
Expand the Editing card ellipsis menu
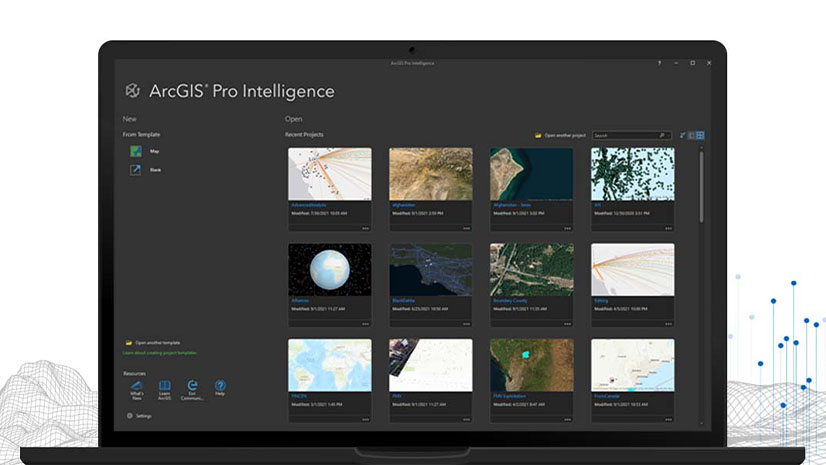[668, 324]
